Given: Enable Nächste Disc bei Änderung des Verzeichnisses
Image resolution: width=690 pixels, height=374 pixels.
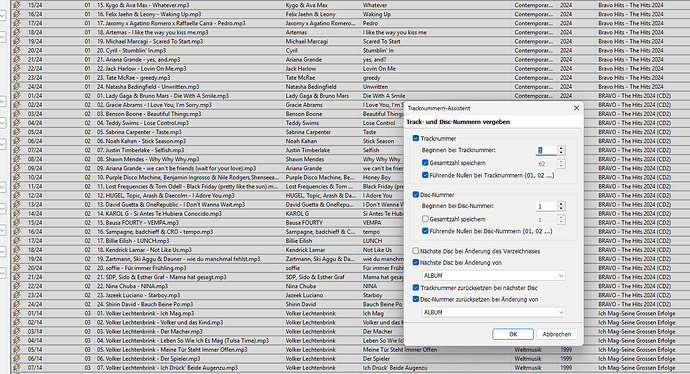Looking at the screenshot, I should (x=416, y=251).
